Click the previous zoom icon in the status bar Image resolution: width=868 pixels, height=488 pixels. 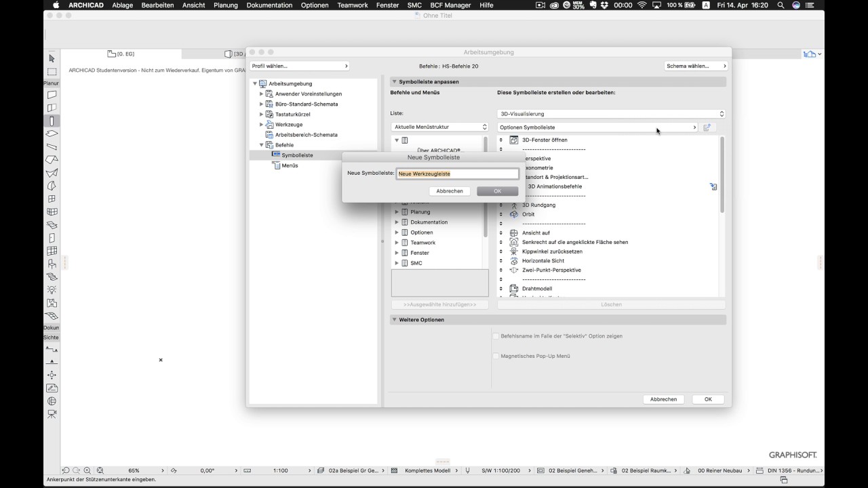(x=66, y=470)
